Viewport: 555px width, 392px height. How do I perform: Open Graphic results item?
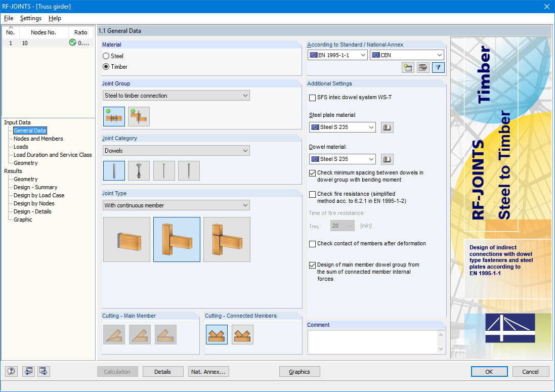click(23, 220)
